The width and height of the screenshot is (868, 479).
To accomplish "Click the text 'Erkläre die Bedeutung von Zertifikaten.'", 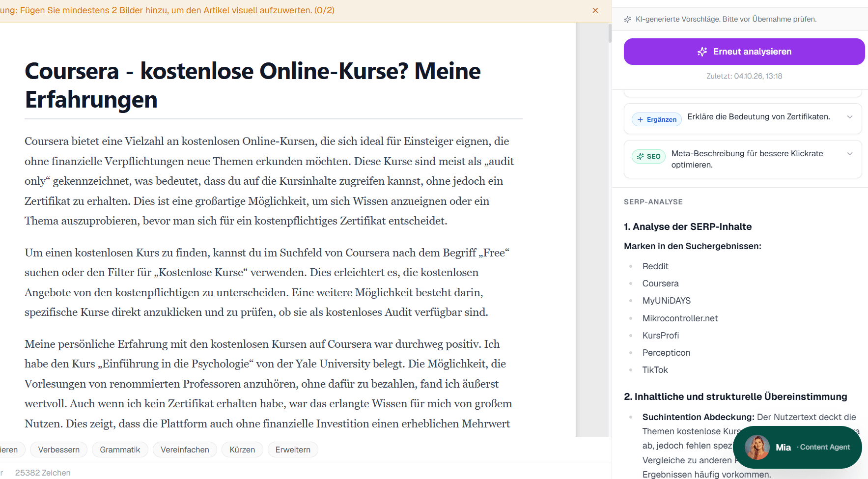I will tap(758, 117).
